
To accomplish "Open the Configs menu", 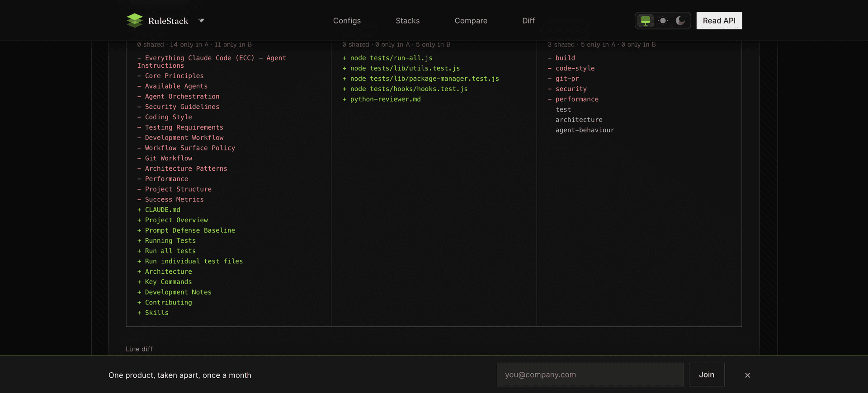I will click(347, 21).
